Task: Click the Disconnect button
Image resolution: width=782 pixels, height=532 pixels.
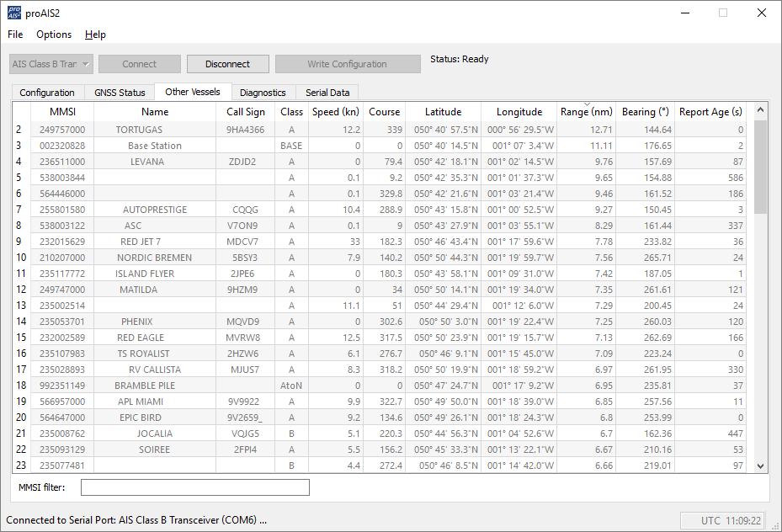Action: 227,64
